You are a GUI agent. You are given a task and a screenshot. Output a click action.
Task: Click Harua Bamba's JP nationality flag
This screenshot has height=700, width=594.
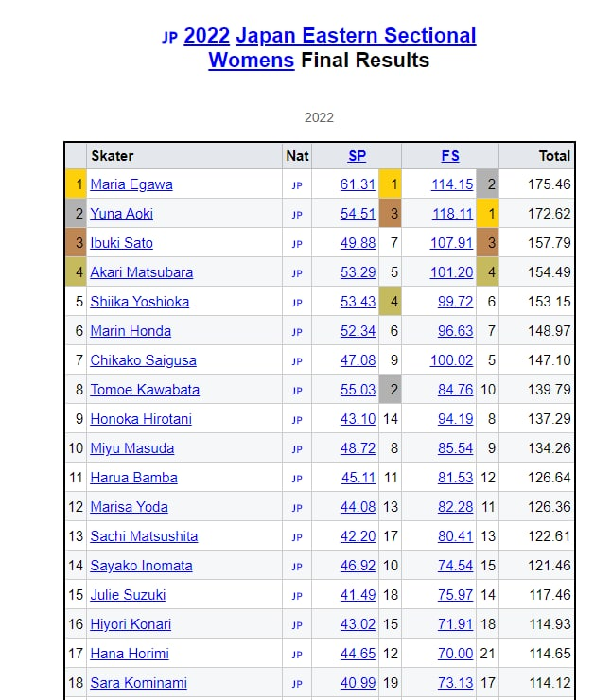tap(297, 479)
